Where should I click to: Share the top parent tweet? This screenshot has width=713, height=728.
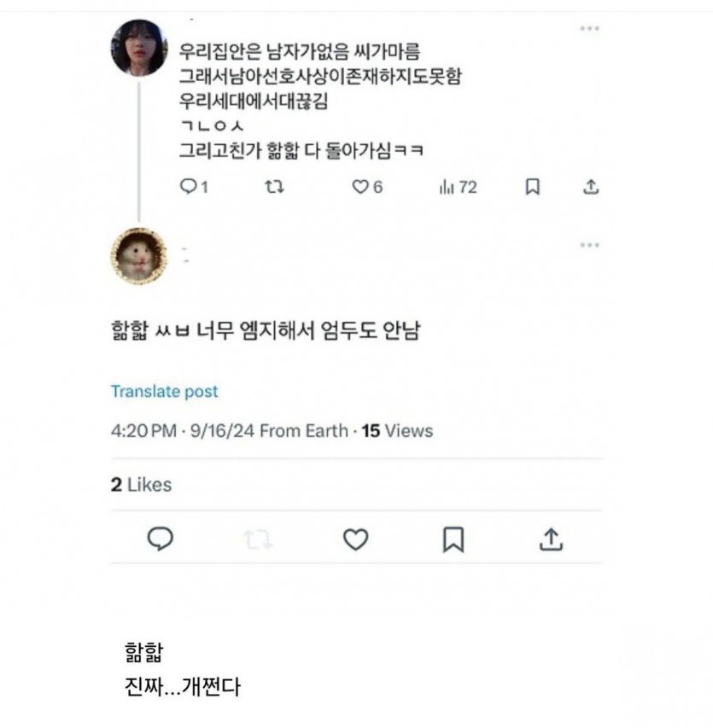click(590, 187)
